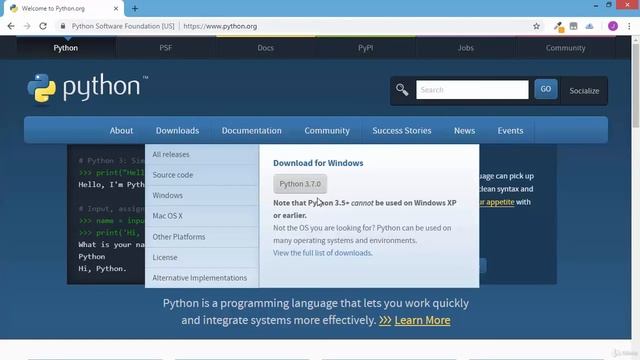Viewport: 640px width, 360px height.
Task: Open the Success Stories menu
Action: point(402,131)
